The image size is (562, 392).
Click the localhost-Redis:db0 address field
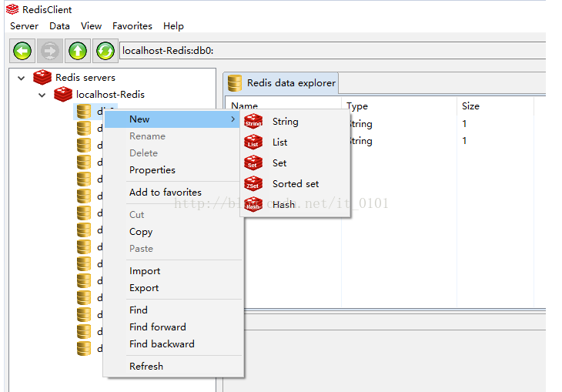point(333,51)
